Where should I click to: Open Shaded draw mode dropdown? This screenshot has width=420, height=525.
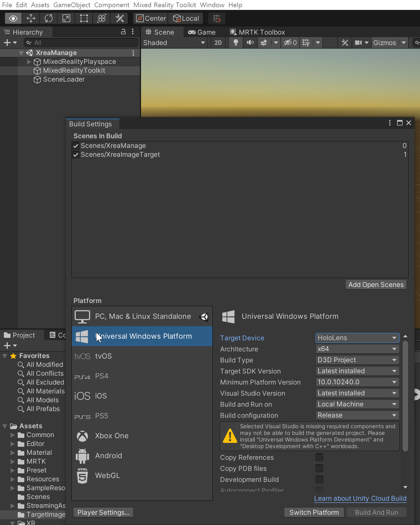tap(174, 43)
